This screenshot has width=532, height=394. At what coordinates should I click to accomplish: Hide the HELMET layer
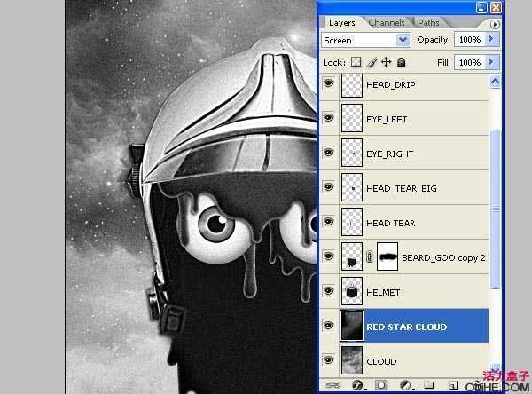point(329,292)
